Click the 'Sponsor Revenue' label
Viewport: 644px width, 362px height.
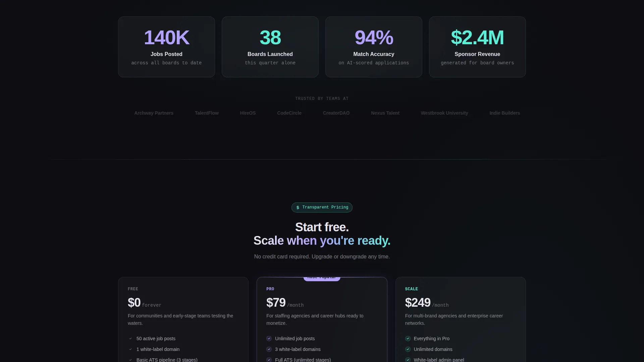[477, 54]
